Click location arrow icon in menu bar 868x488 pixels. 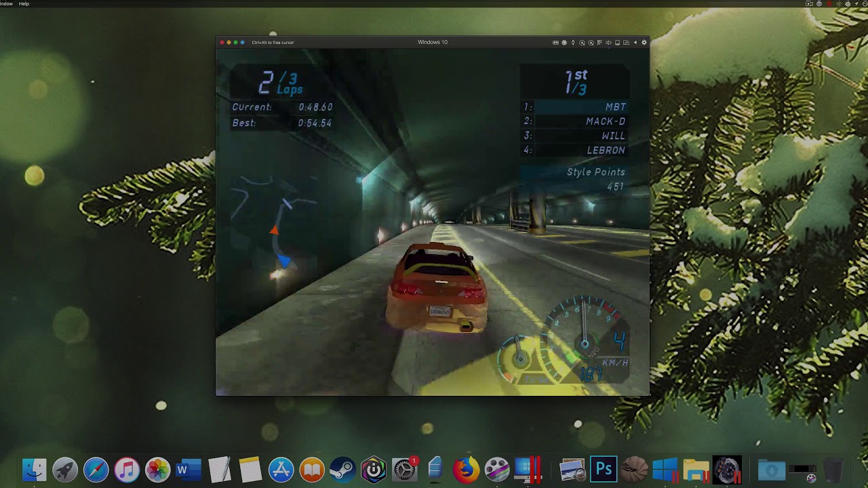tap(856, 4)
